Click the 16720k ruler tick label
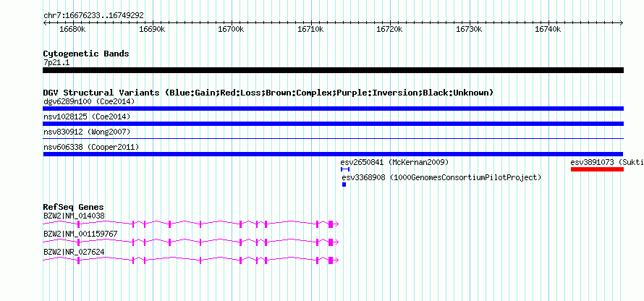644x301 pixels. [x=390, y=29]
